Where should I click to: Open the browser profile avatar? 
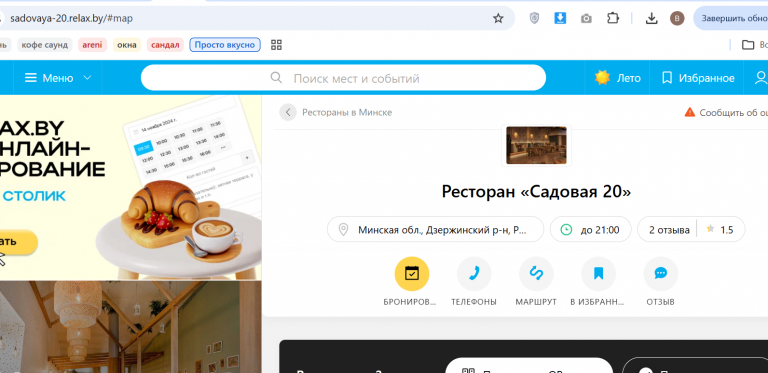677,19
